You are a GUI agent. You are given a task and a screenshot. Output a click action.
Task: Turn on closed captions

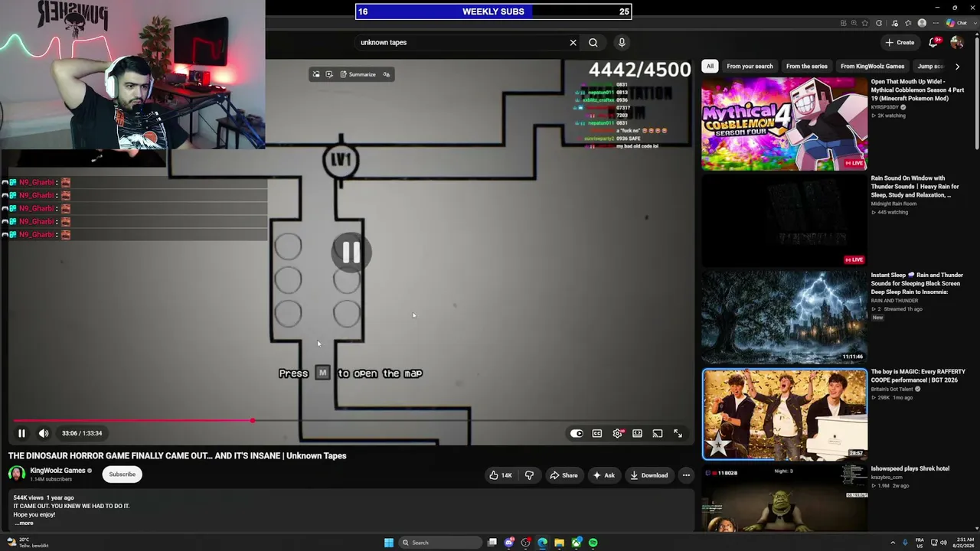(597, 433)
